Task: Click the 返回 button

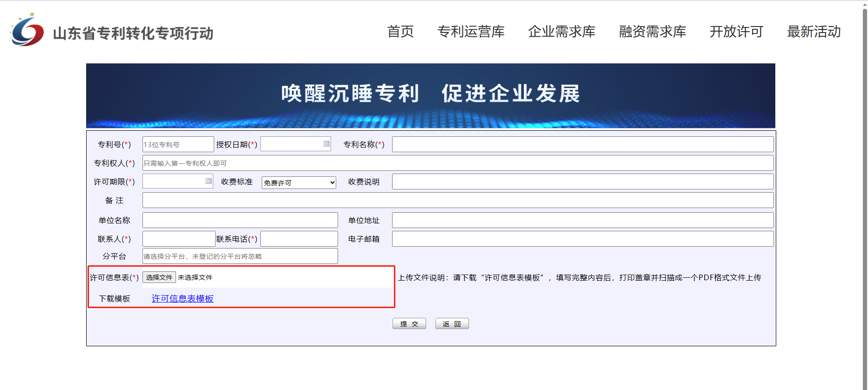Action: (452, 323)
